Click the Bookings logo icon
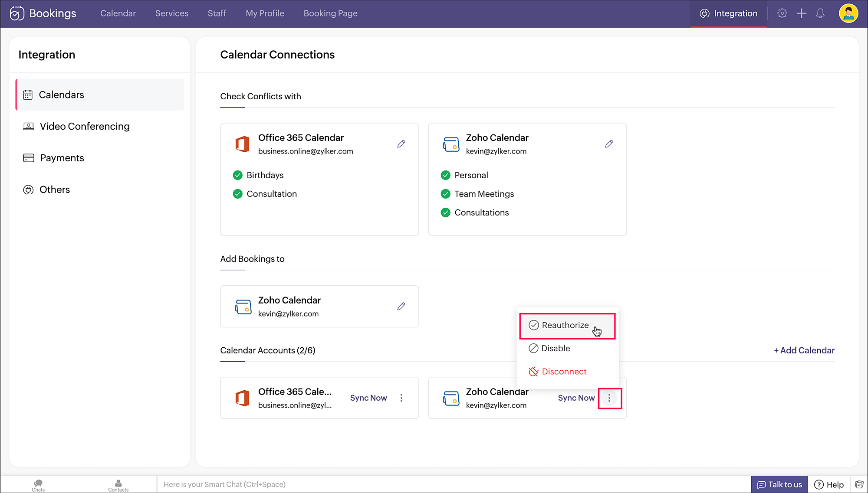The height and width of the screenshot is (493, 868). pyautogui.click(x=17, y=13)
